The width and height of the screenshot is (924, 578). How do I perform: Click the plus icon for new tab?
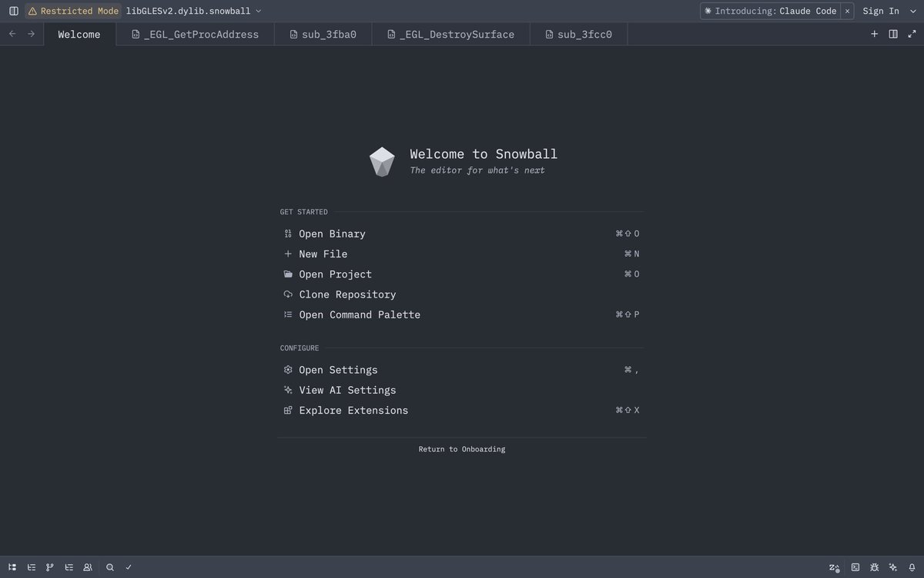[x=874, y=34]
